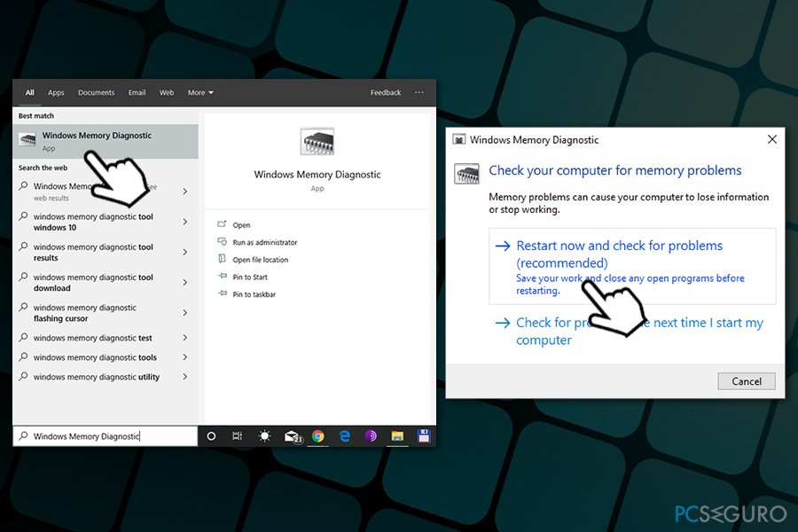This screenshot has width=798, height=532.
Task: Switch to the Apps search tab
Action: [56, 92]
